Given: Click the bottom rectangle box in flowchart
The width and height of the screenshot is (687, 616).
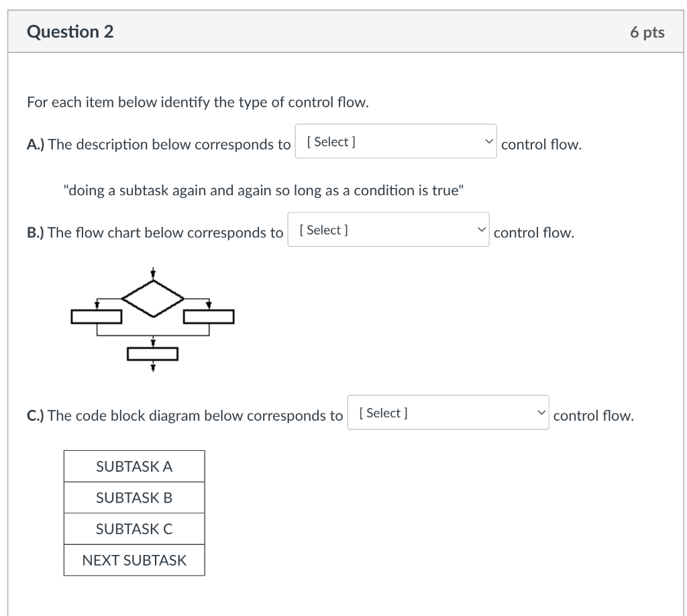Looking at the screenshot, I should tap(152, 354).
